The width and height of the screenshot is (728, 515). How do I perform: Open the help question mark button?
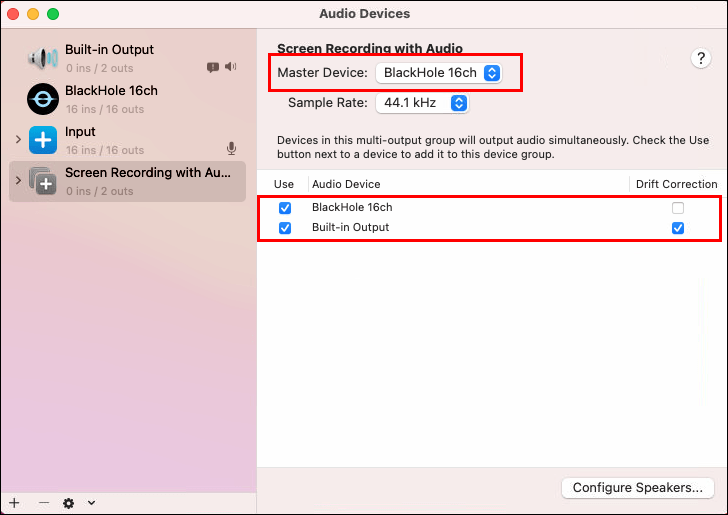(x=701, y=59)
